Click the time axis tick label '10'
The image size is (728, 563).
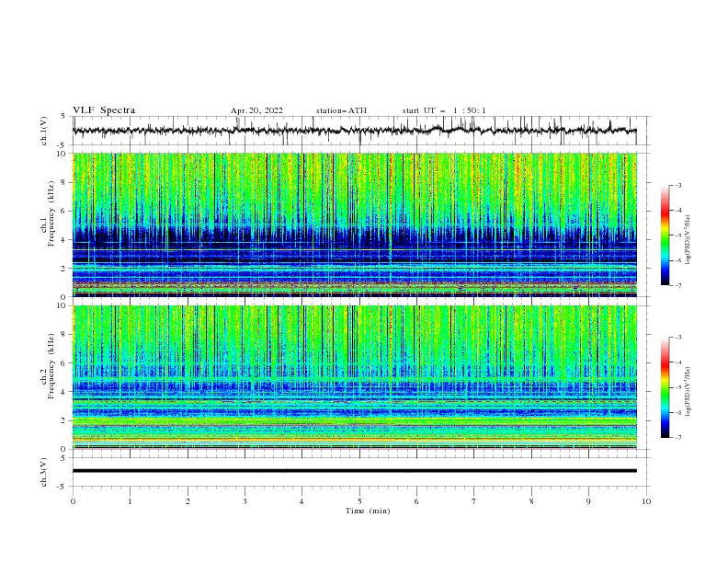(646, 501)
